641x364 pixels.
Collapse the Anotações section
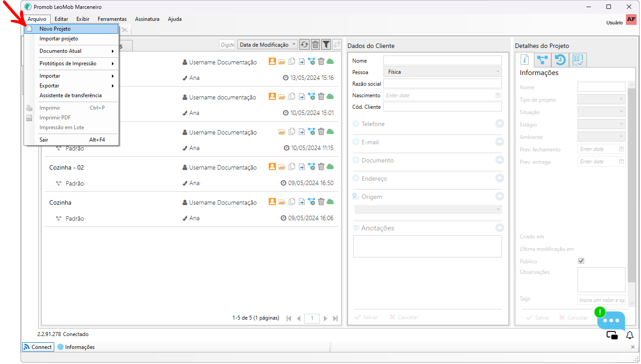500,228
